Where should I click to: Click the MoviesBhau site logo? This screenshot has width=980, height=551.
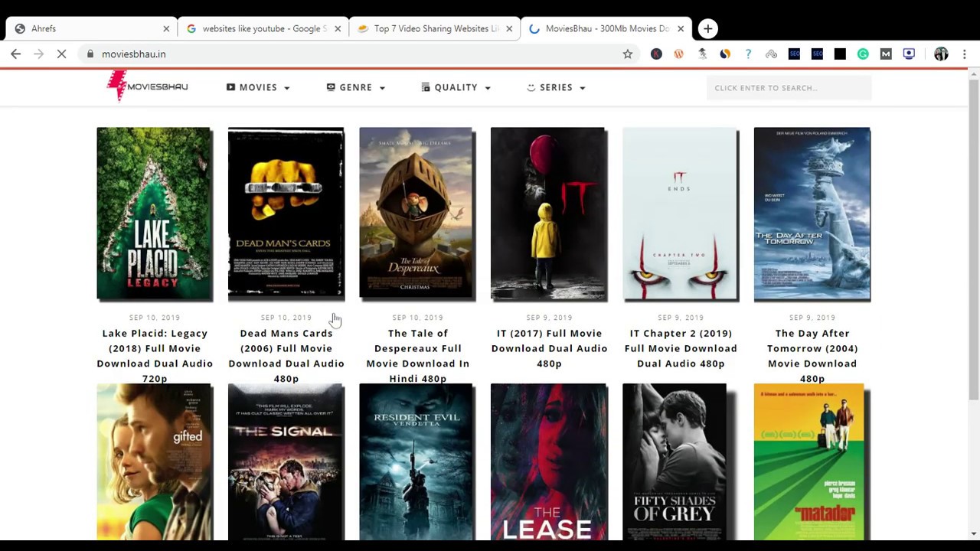pyautogui.click(x=147, y=86)
